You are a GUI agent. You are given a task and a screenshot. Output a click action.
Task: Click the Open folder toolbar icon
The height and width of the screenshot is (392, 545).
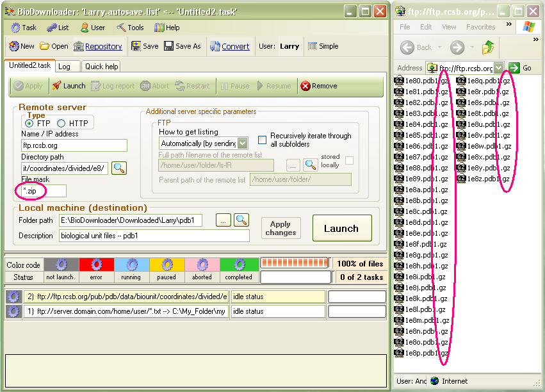[44, 46]
